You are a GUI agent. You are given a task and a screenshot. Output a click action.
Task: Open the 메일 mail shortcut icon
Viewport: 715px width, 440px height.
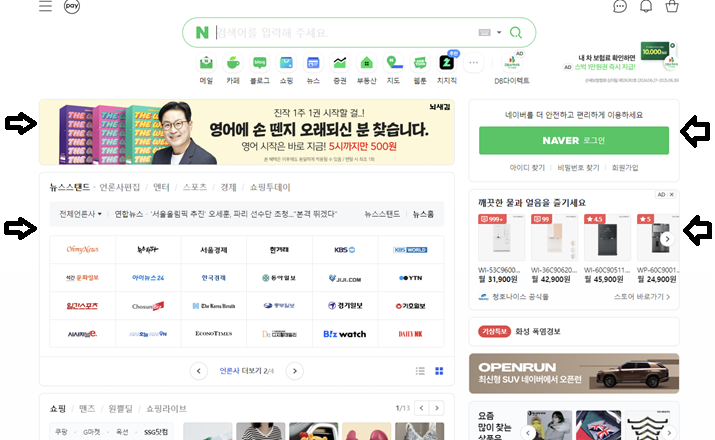click(206, 63)
